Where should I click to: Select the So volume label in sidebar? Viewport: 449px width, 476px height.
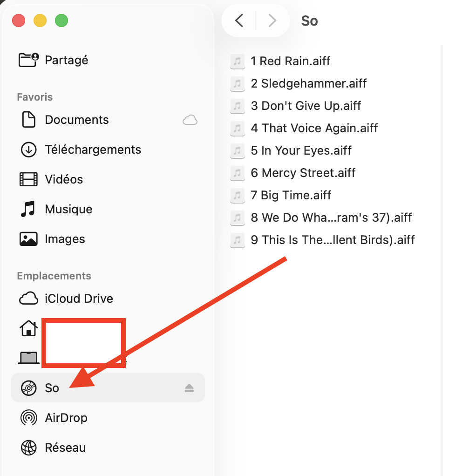click(52, 388)
